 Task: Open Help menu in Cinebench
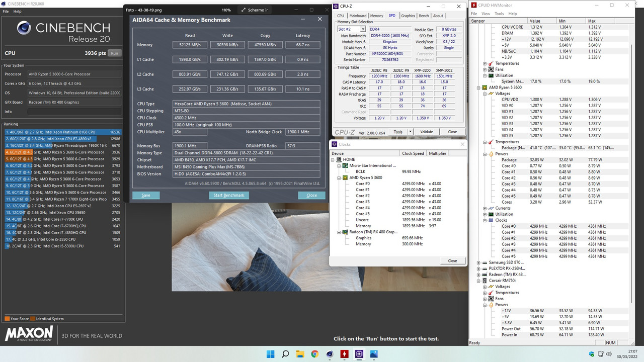pyautogui.click(x=17, y=11)
